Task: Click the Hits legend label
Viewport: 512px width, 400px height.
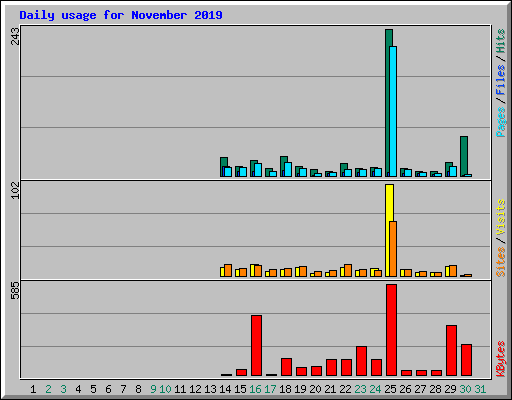Action: pos(500,41)
